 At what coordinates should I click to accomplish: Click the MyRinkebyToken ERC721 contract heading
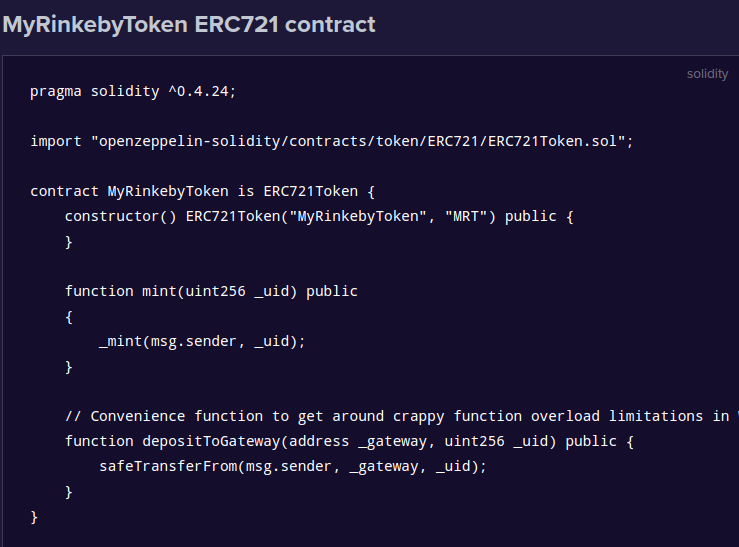point(189,24)
